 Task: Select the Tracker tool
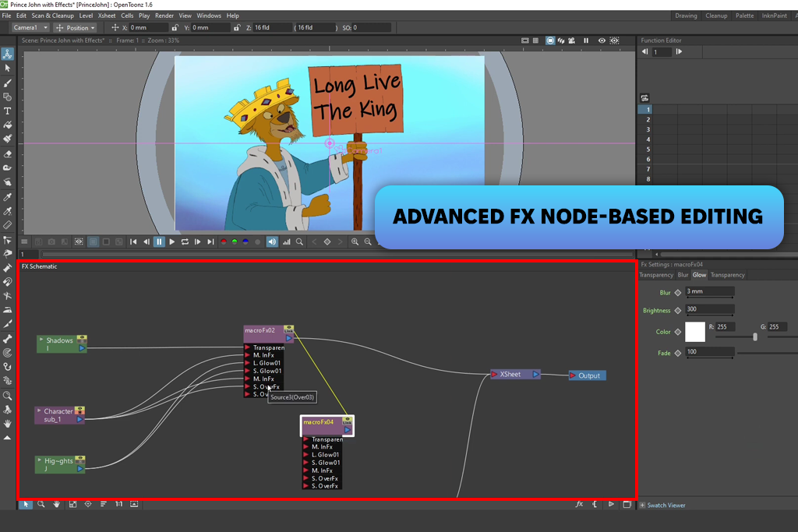click(x=8, y=353)
